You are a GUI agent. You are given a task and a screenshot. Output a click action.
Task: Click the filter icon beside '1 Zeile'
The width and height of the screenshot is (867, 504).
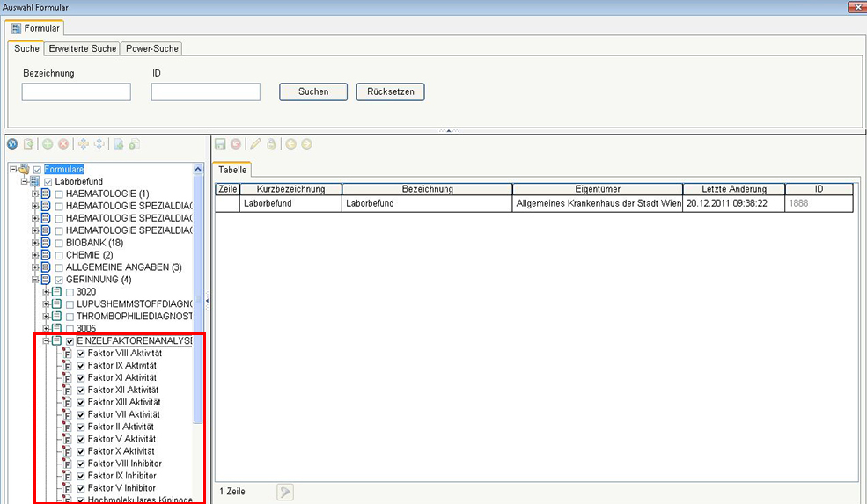(x=284, y=492)
